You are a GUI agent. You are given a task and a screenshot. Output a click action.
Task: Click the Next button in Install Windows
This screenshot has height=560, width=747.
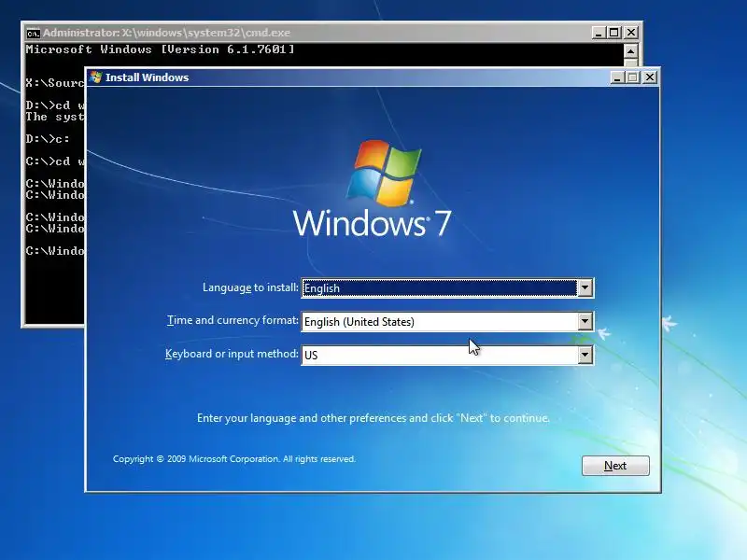[x=615, y=465]
